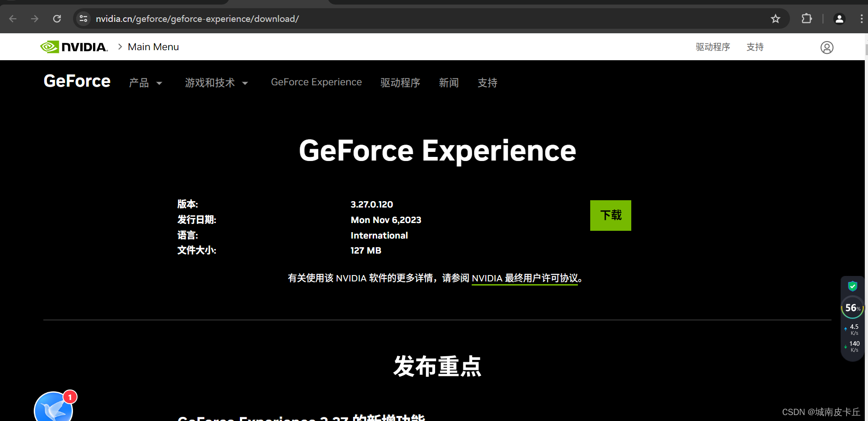Open the Chrome profile avatar

click(x=839, y=19)
